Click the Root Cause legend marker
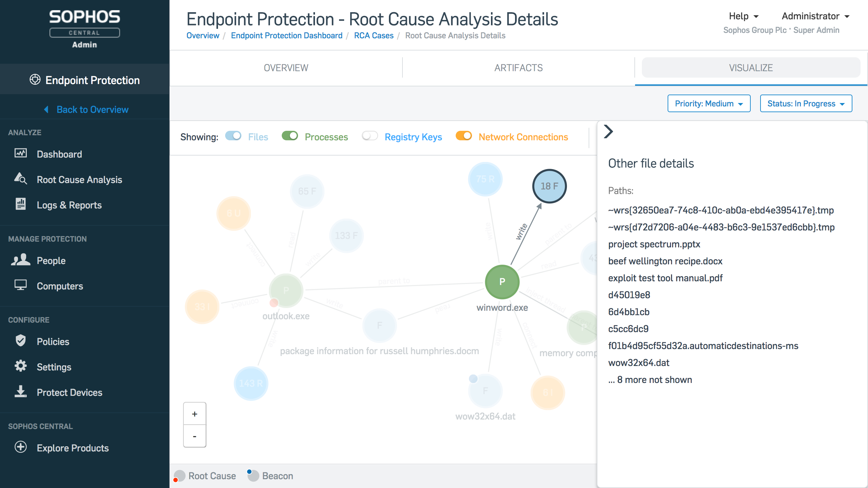 (x=179, y=475)
